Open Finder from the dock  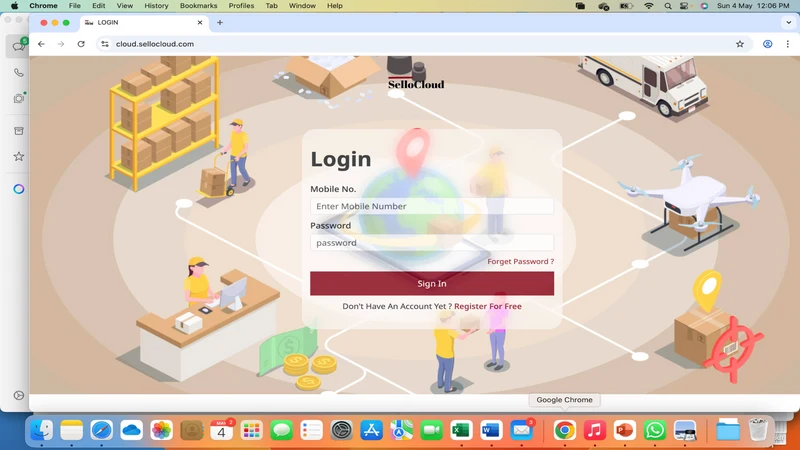pyautogui.click(x=41, y=430)
